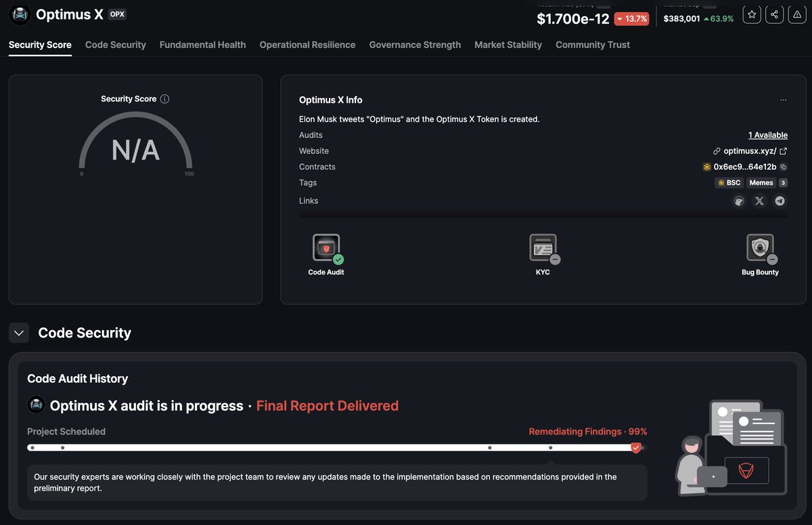Click the BSC tag
The height and width of the screenshot is (525, 812).
729,183
